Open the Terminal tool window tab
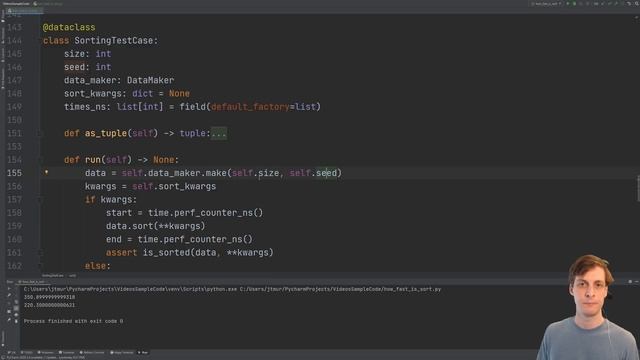 pyautogui.click(x=67, y=352)
